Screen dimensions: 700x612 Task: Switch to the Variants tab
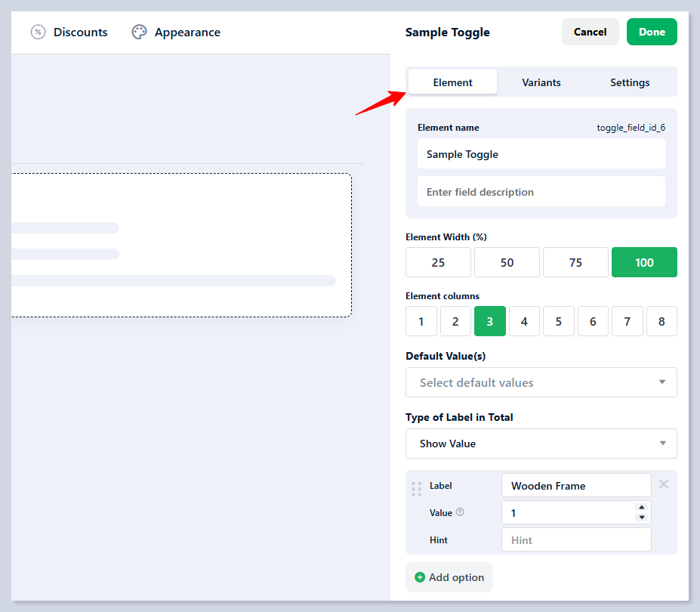(541, 82)
